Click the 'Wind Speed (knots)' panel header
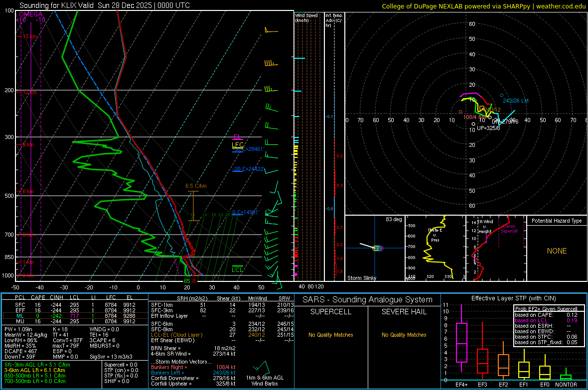This screenshot has width=588, height=390. [306, 17]
